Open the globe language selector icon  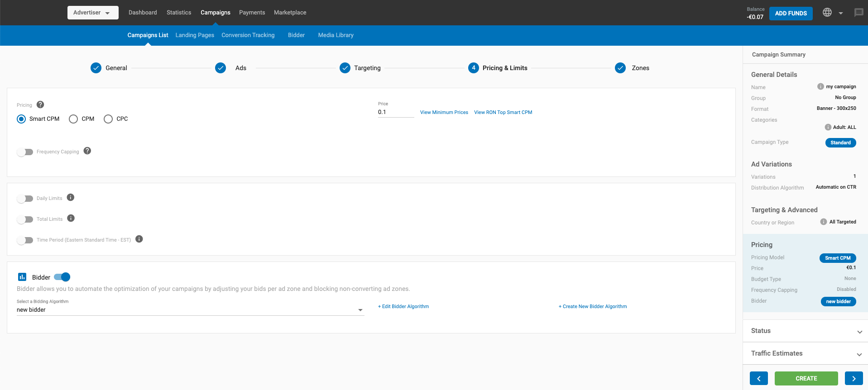827,13
